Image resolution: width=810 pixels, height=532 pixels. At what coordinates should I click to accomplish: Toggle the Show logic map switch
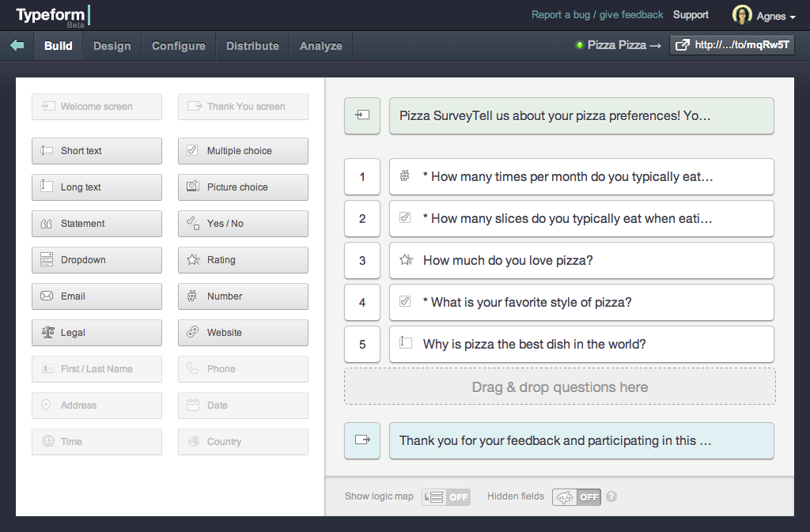pos(446,497)
